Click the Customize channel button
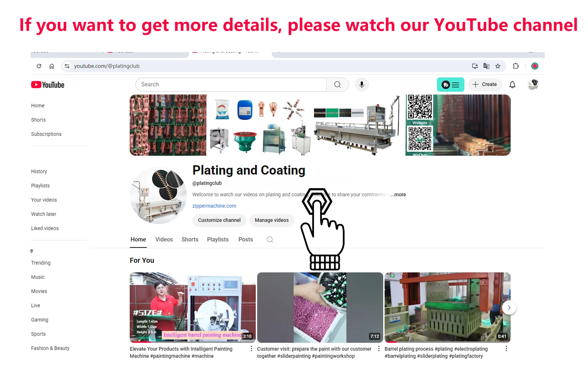The image size is (588, 375). point(219,220)
